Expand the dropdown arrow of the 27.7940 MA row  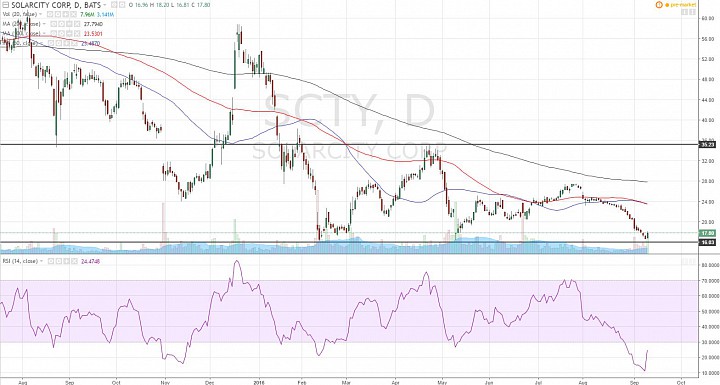44,24
